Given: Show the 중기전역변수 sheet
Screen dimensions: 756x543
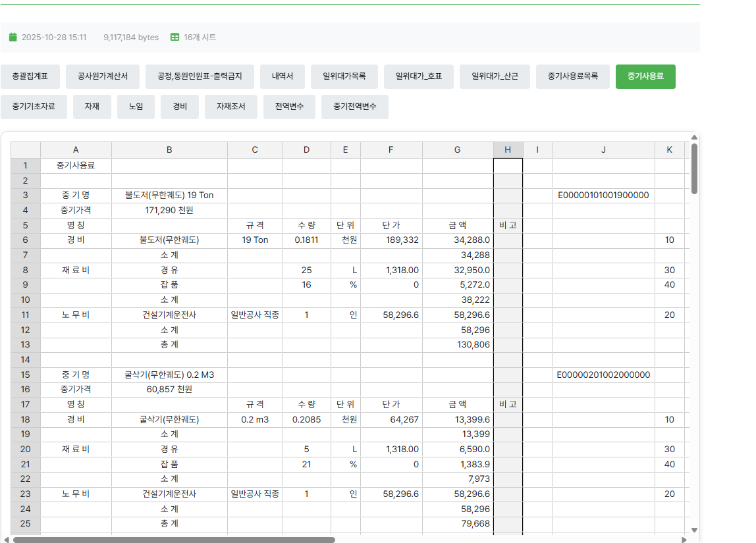Looking at the screenshot, I should tap(354, 107).
